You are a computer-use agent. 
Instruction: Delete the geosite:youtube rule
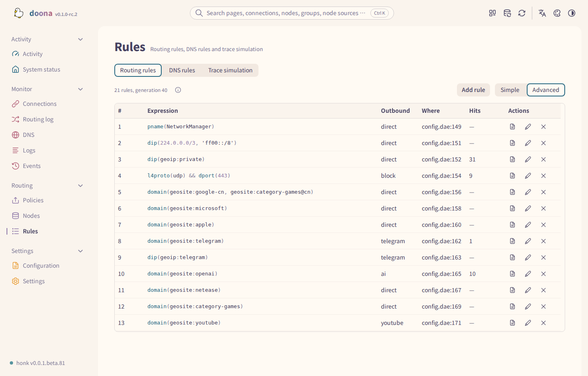tap(543, 323)
